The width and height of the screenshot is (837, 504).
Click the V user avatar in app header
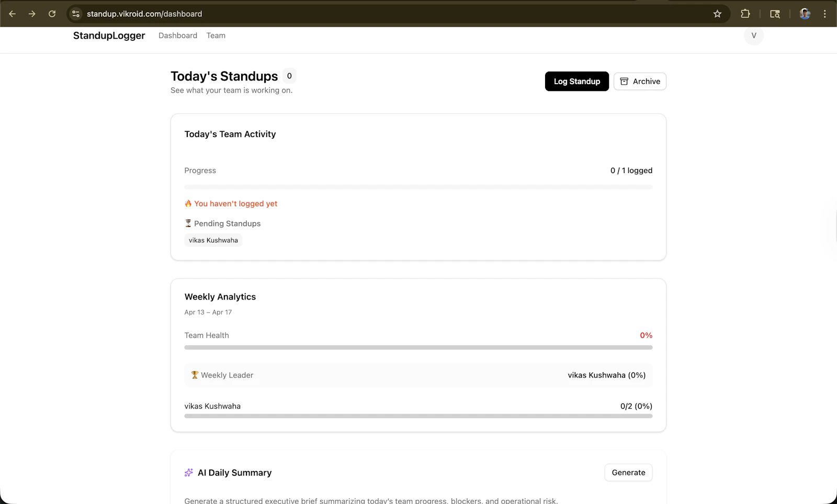coord(753,36)
